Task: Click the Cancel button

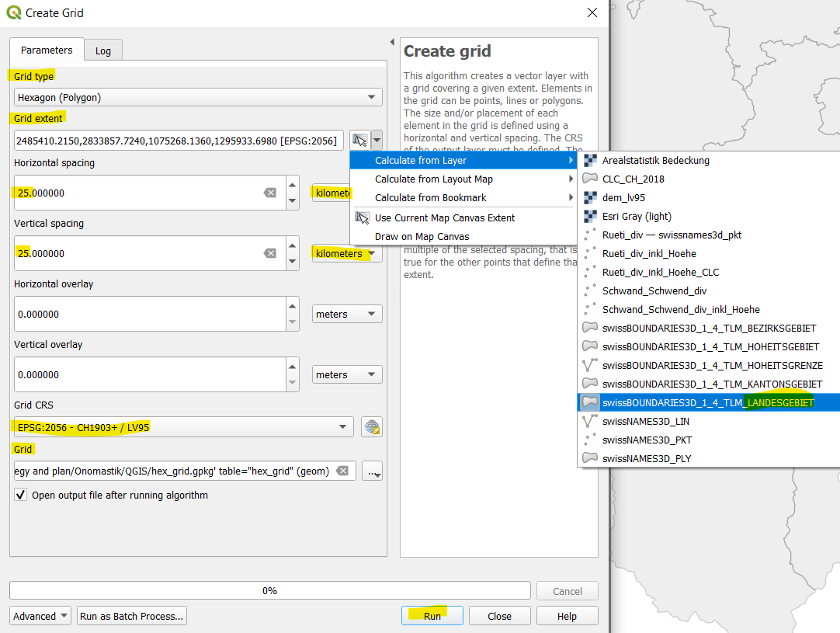Action: pos(568,590)
